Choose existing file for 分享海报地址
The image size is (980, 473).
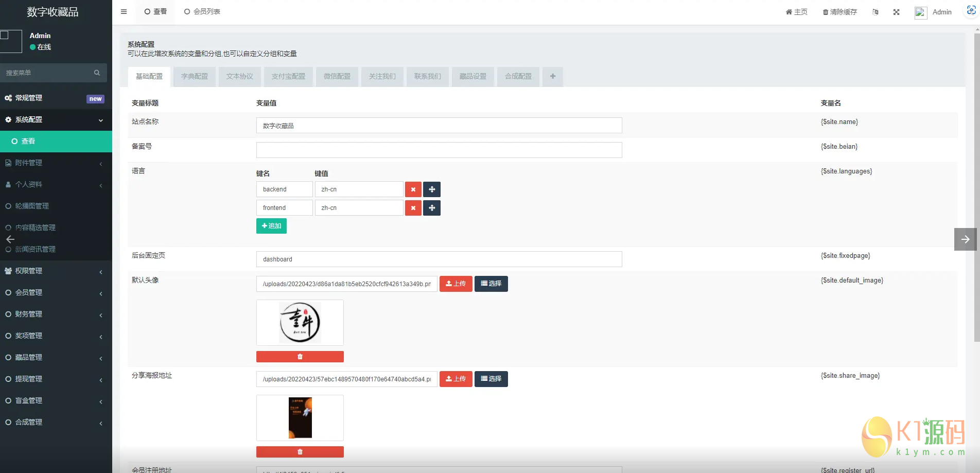pyautogui.click(x=491, y=379)
